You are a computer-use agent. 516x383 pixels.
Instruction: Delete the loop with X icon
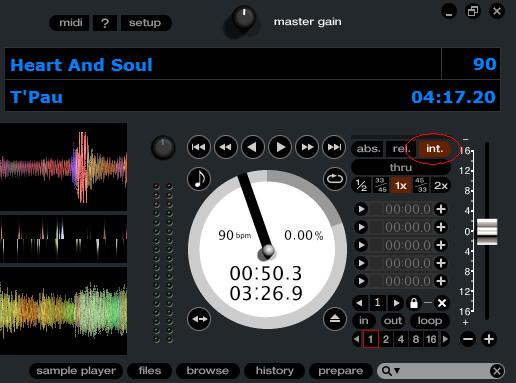pos(442,303)
